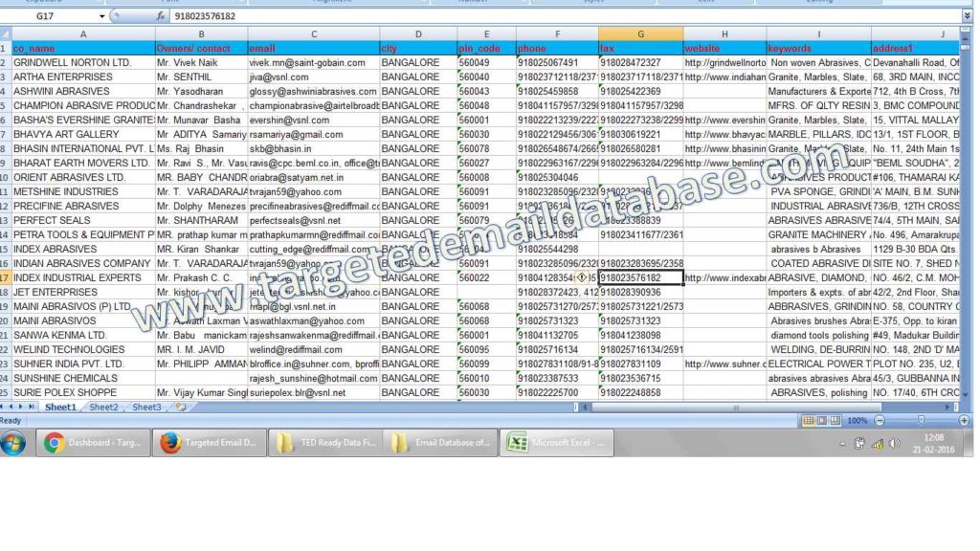The width and height of the screenshot is (980, 551).
Task: Select the SURIE POLEX SHOPPE cell
Action: click(83, 393)
